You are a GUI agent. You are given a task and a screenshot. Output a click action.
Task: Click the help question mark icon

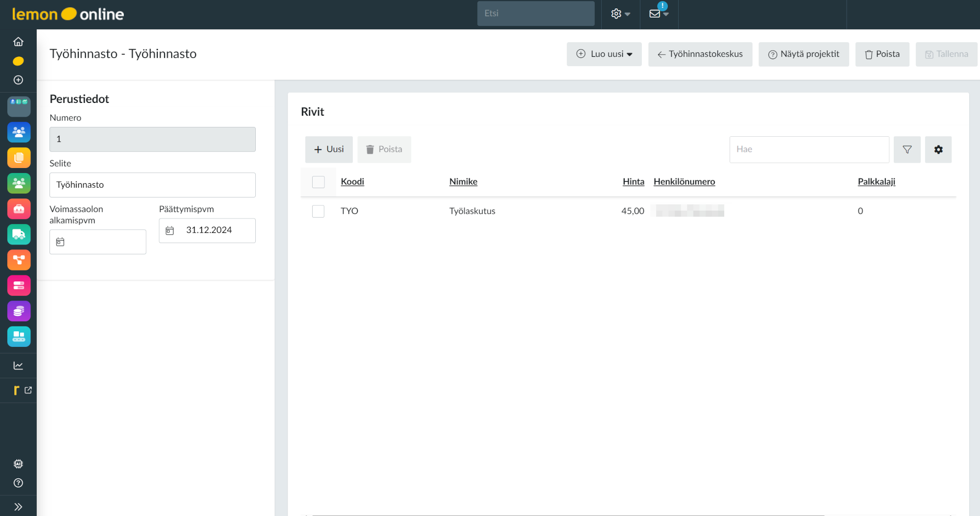tap(18, 483)
